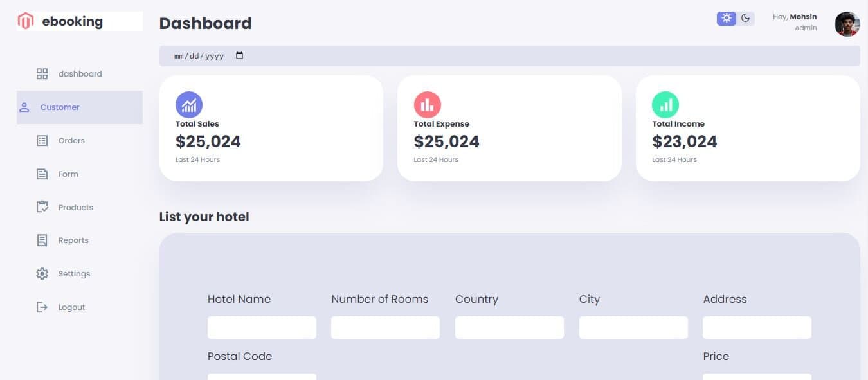
Task: Open the date picker calendar icon
Action: tap(240, 56)
